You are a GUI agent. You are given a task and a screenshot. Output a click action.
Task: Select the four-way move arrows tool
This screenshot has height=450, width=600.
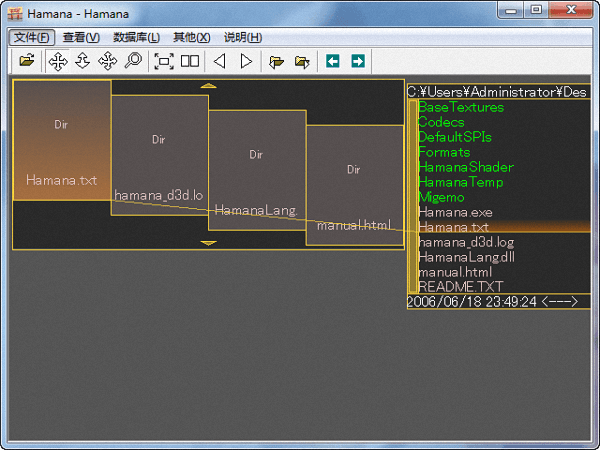tap(58, 61)
